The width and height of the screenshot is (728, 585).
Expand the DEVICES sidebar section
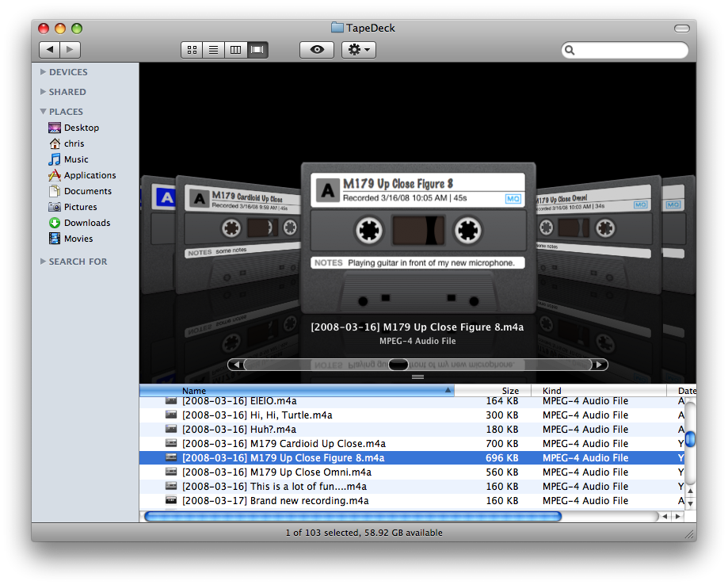[44, 72]
